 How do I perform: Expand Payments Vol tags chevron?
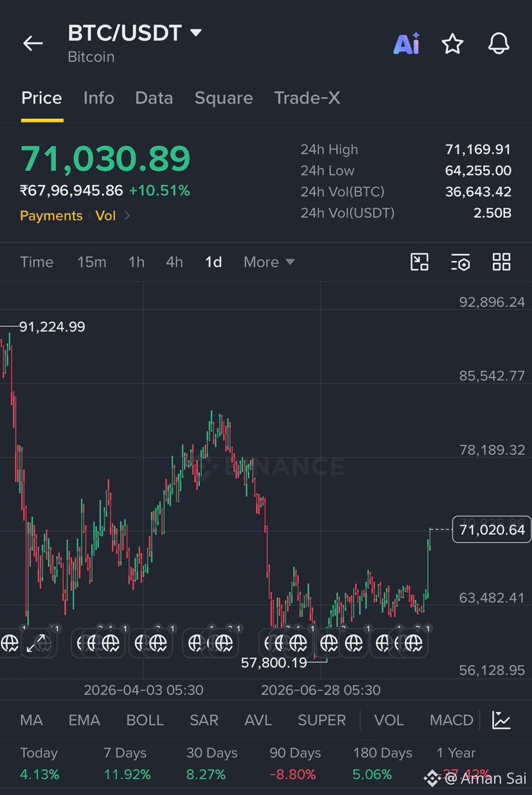coord(127,216)
